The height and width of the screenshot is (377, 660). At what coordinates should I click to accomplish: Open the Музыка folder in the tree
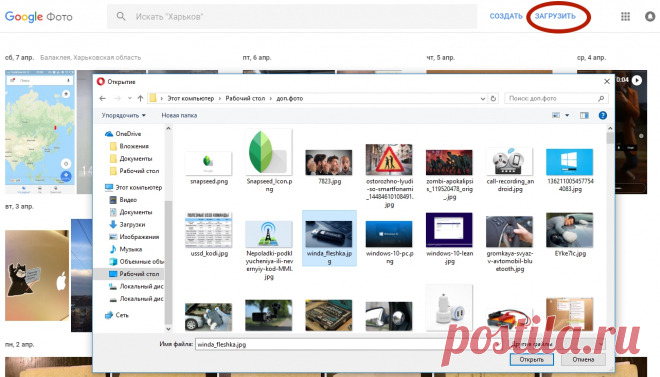coord(125,249)
